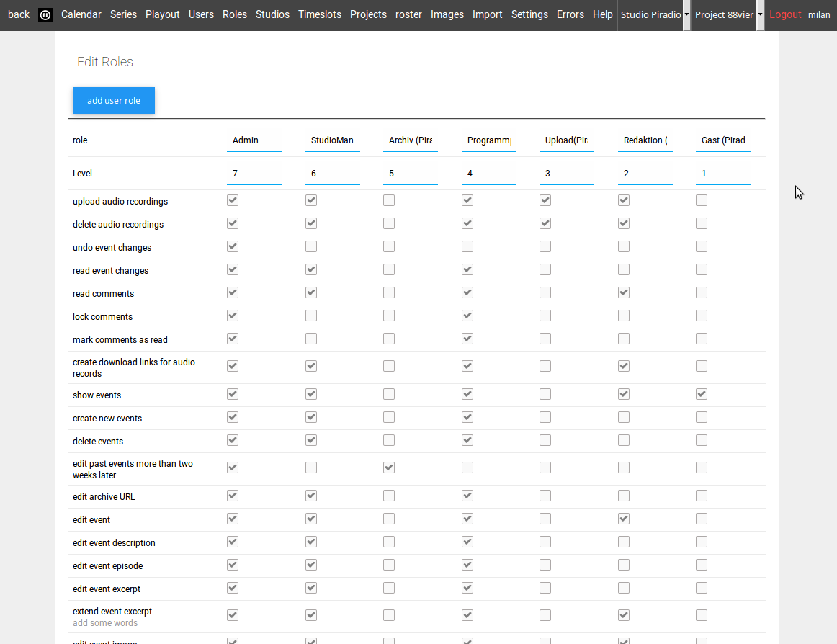Open the Calendar menu item
Image resolution: width=837 pixels, height=644 pixels.
81,14
